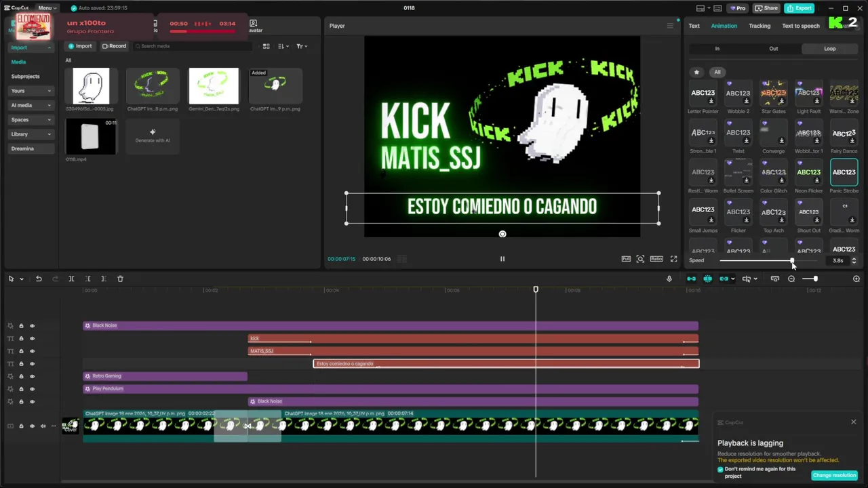868x488 pixels.
Task: Click the Full quality button in player
Action: point(626,259)
